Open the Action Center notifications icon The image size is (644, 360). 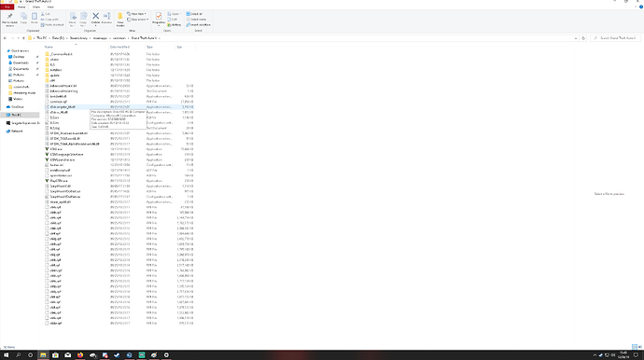[x=636, y=355]
